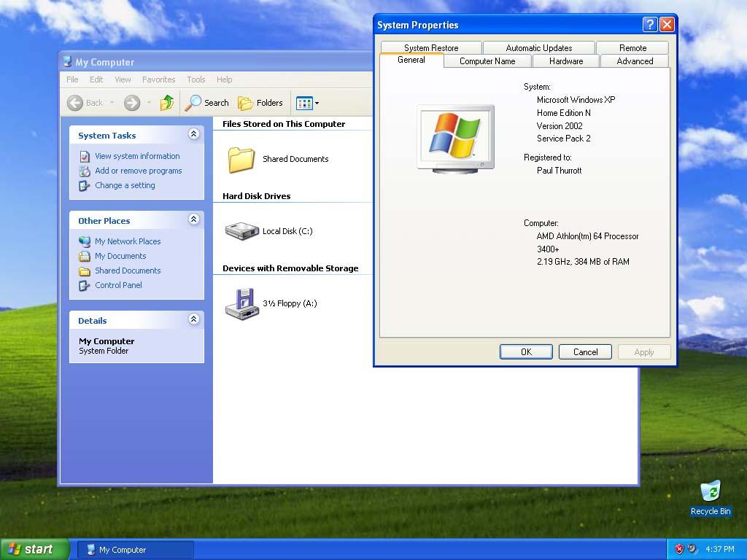Click the Back navigation arrow icon
The image size is (747, 560).
tap(76, 102)
